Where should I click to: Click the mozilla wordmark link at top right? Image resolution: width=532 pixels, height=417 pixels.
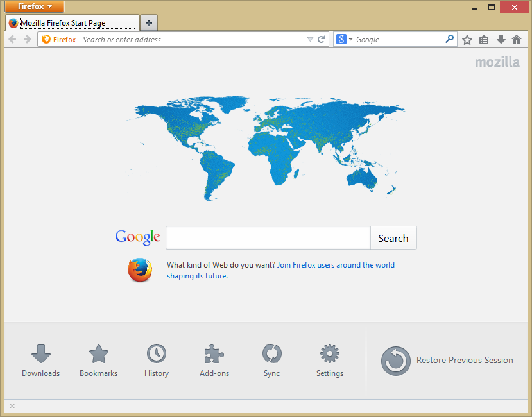(497, 62)
